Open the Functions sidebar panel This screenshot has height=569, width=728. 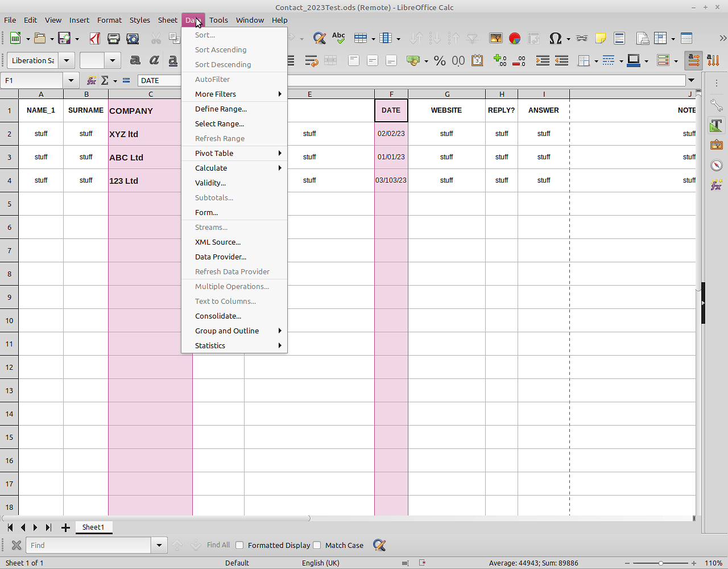[x=716, y=184]
